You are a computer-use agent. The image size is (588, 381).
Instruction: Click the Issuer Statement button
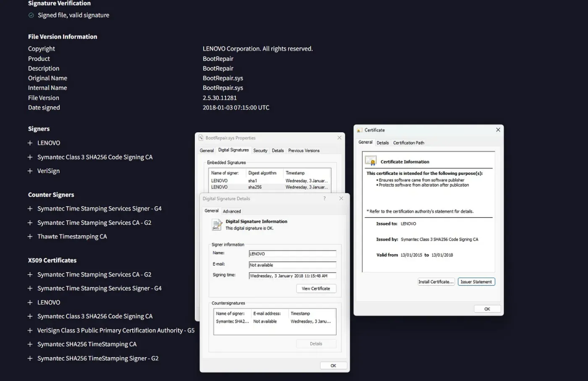(x=476, y=281)
